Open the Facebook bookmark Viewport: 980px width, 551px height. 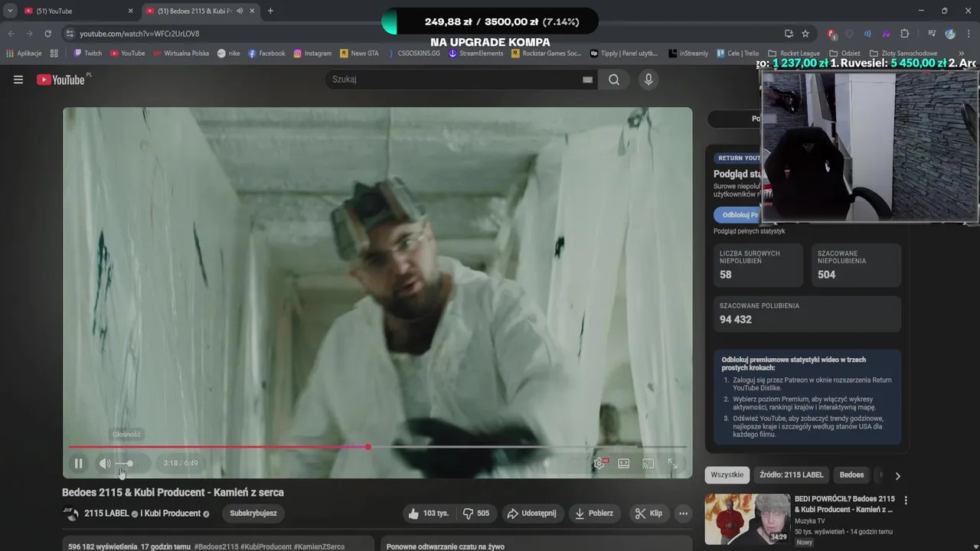coord(266,54)
